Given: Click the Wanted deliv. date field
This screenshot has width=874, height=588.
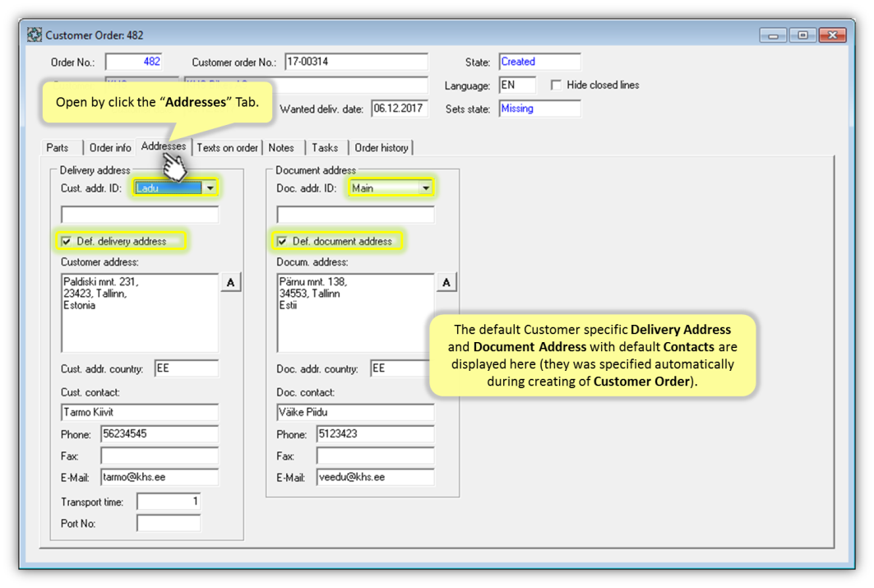Looking at the screenshot, I should click(x=400, y=109).
